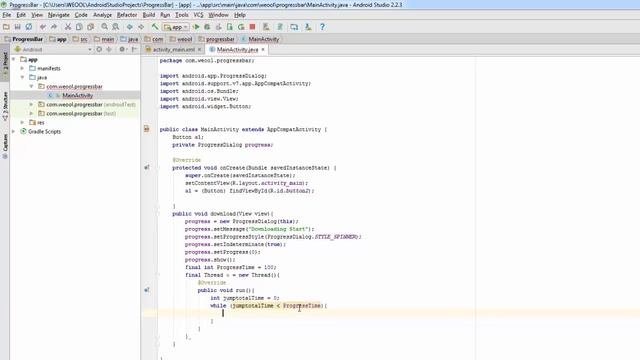Viewport: 640px width, 360px height.
Task: Click the Hide Project panel icon
Action: point(134,49)
